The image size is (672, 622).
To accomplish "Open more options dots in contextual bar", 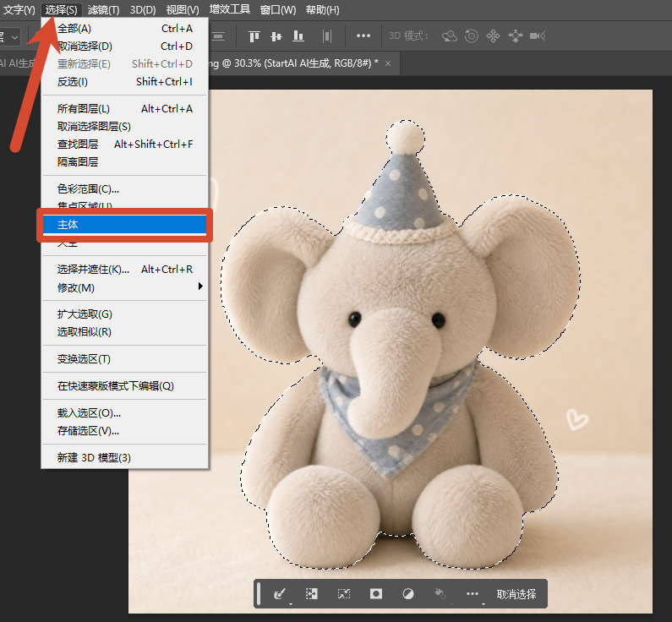I will 473,594.
